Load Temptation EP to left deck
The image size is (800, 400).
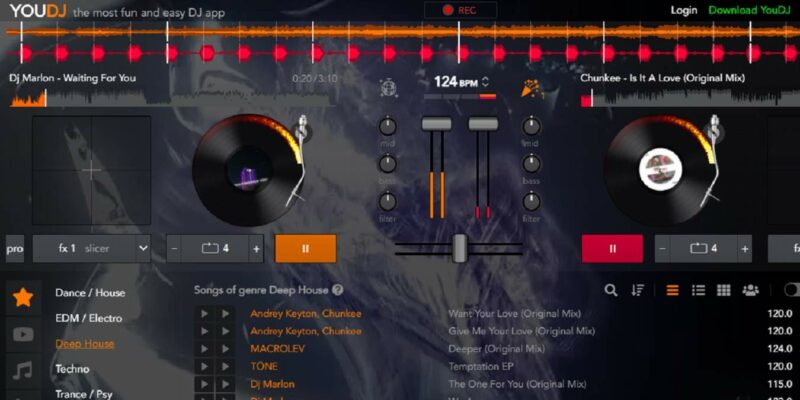(204, 366)
